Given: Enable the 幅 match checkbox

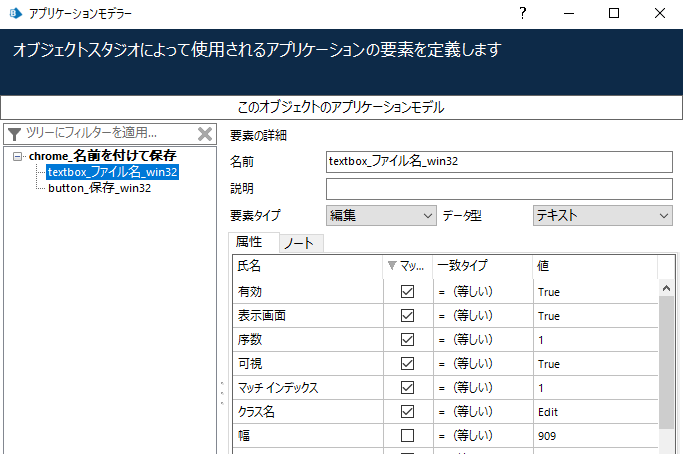Looking at the screenshot, I should click(x=407, y=435).
